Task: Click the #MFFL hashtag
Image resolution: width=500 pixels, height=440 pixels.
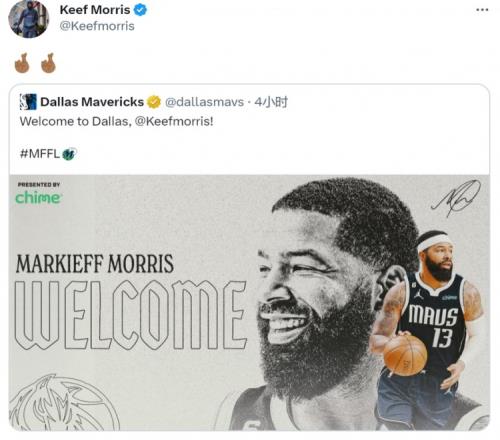Action: pyautogui.click(x=40, y=154)
